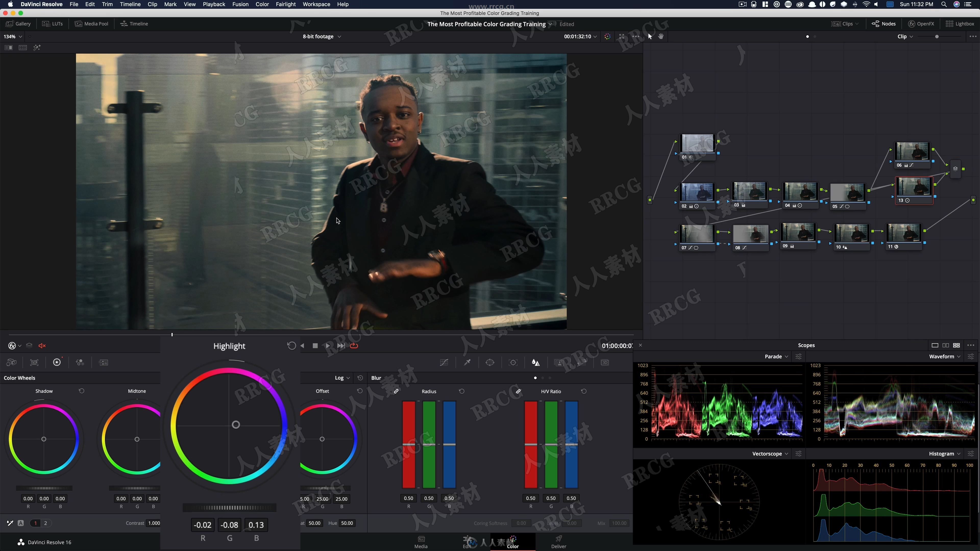Open the Curves palette

444,362
